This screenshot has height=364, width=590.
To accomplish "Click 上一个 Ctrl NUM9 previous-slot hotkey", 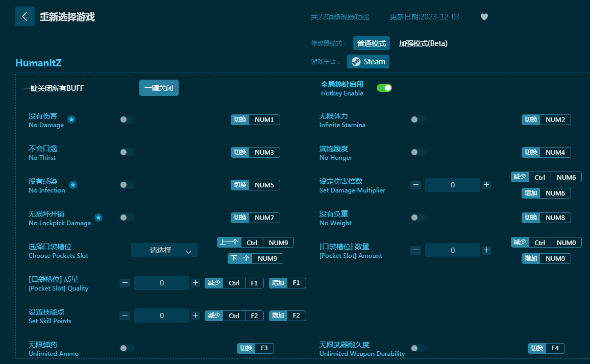I will coord(255,242).
